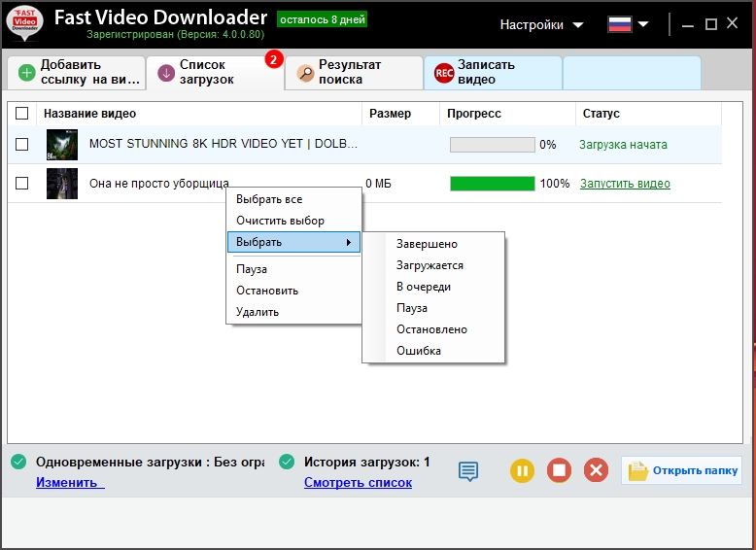This screenshot has height=550, width=756.
Task: Choose В очереди in the submenu
Action: pos(433,287)
